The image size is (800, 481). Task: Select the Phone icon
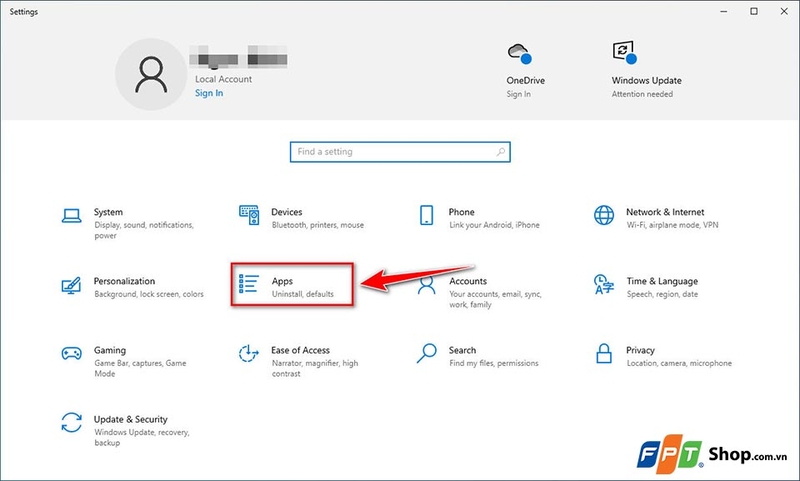[x=427, y=215]
